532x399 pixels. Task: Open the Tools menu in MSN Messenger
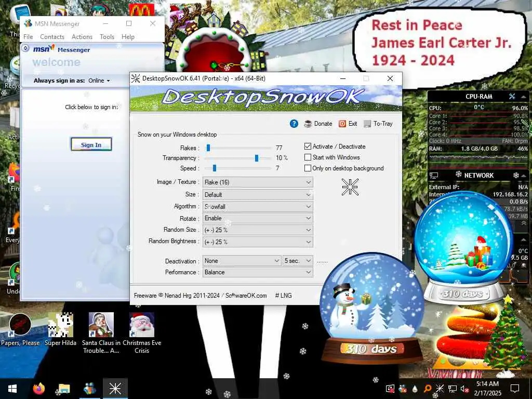pyautogui.click(x=107, y=37)
